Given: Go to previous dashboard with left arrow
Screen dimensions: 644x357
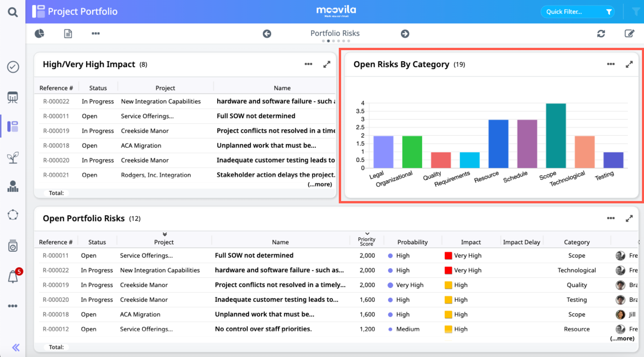Looking at the screenshot, I should point(267,34).
